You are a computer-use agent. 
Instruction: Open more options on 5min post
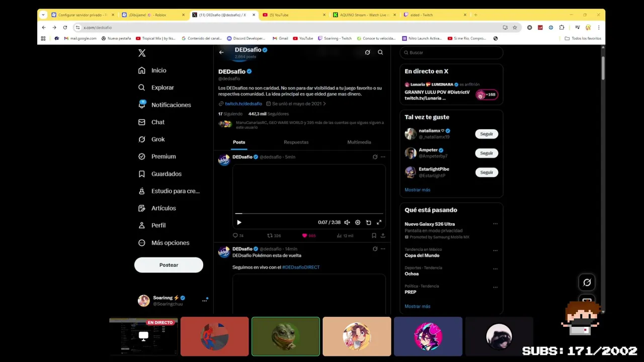pyautogui.click(x=383, y=157)
